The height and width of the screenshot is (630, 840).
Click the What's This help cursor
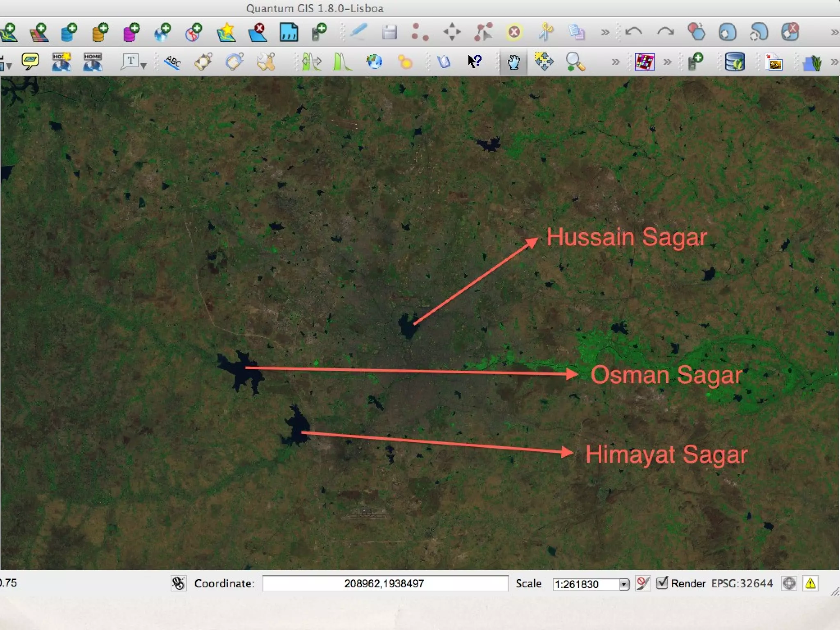pos(475,62)
